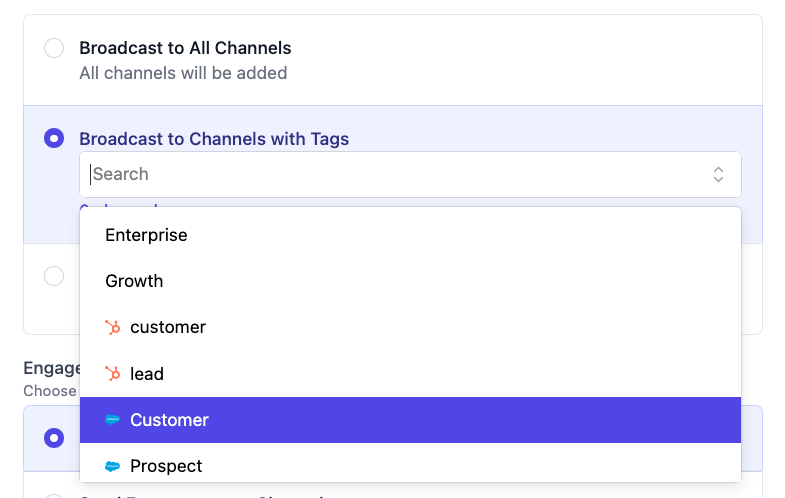
Task: Select the highlighted Salesforce Customer option
Action: coord(169,420)
